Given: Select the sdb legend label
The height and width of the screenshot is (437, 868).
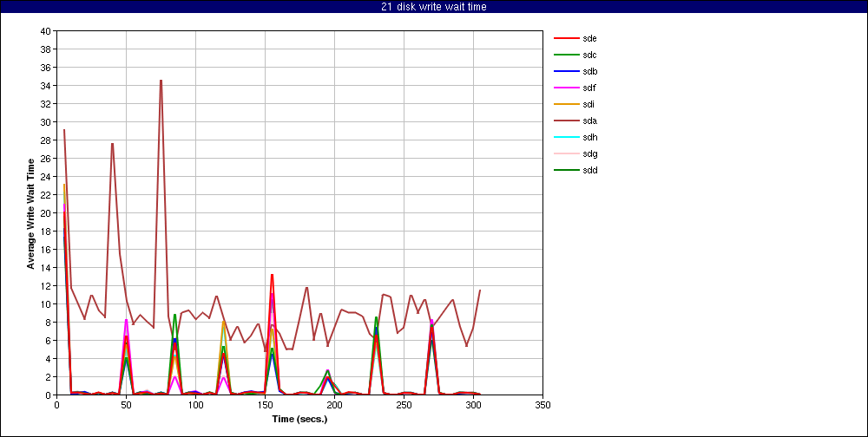Looking at the screenshot, I should click(x=589, y=71).
